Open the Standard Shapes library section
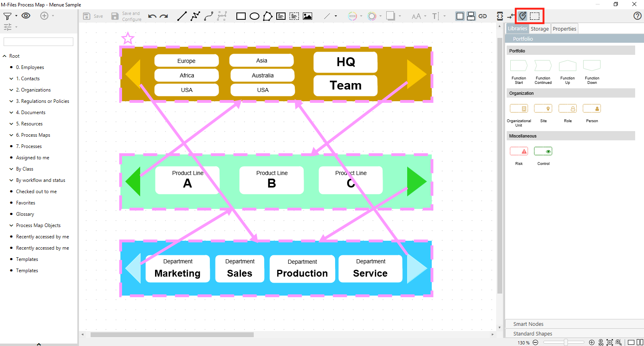The image size is (644, 346). (532, 333)
